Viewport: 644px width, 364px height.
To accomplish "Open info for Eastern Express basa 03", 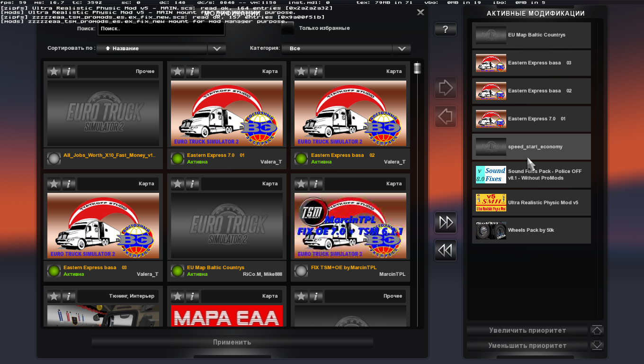I will point(69,184).
